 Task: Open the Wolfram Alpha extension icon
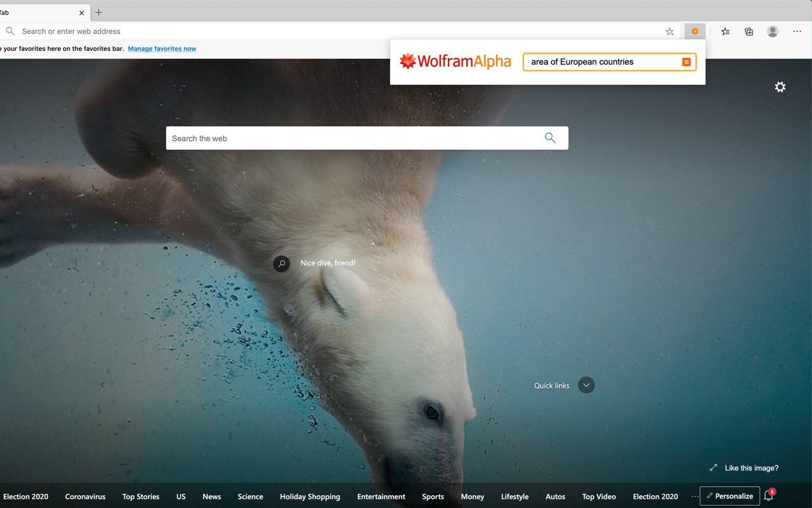695,31
